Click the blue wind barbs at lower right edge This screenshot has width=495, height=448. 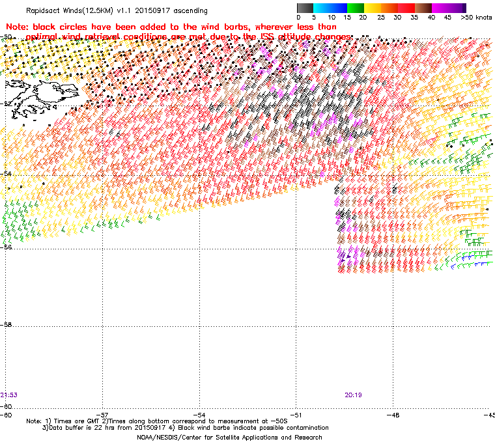tap(472, 262)
